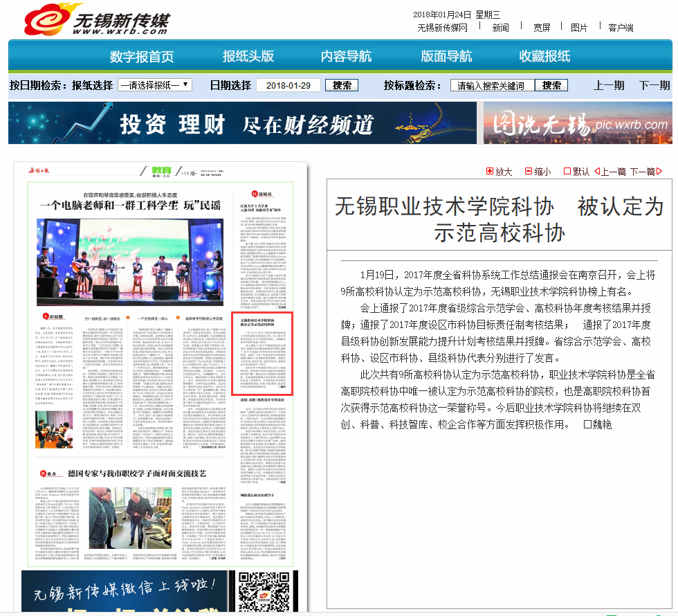Open the 报纸头版 navigation tab

point(248,57)
